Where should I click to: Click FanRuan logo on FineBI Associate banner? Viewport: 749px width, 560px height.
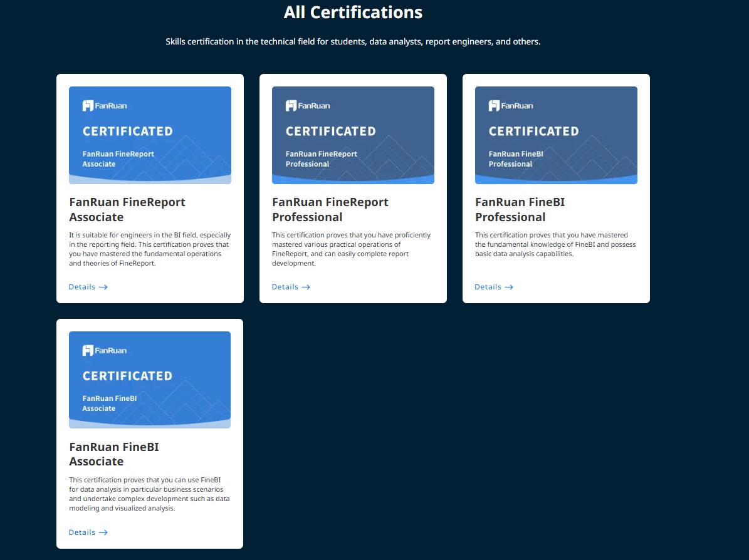point(105,350)
